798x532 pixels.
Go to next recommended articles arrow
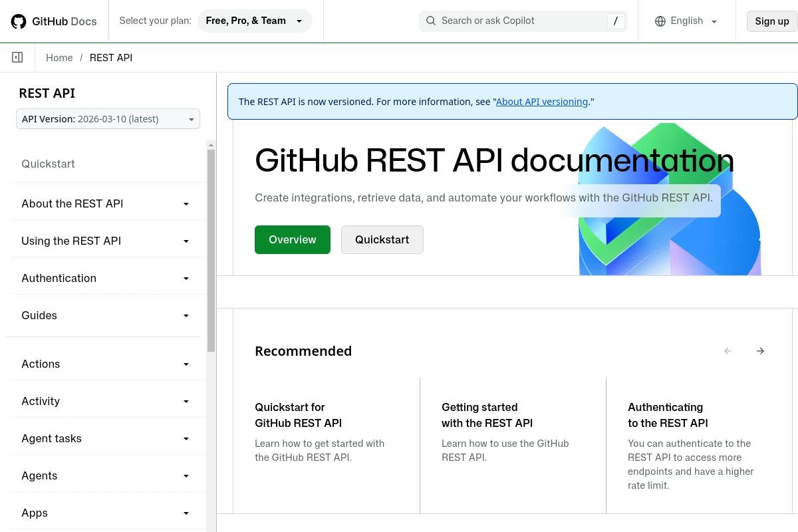tap(760, 351)
